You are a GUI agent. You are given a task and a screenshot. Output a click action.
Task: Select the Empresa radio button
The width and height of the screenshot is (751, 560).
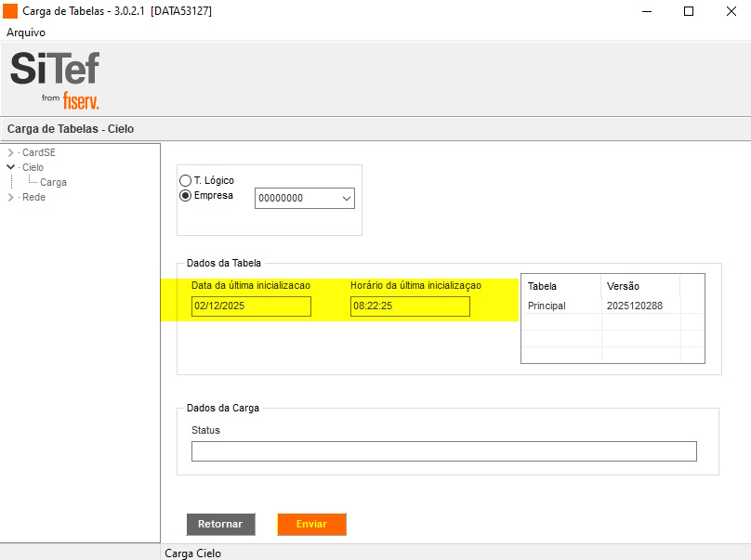pos(185,195)
